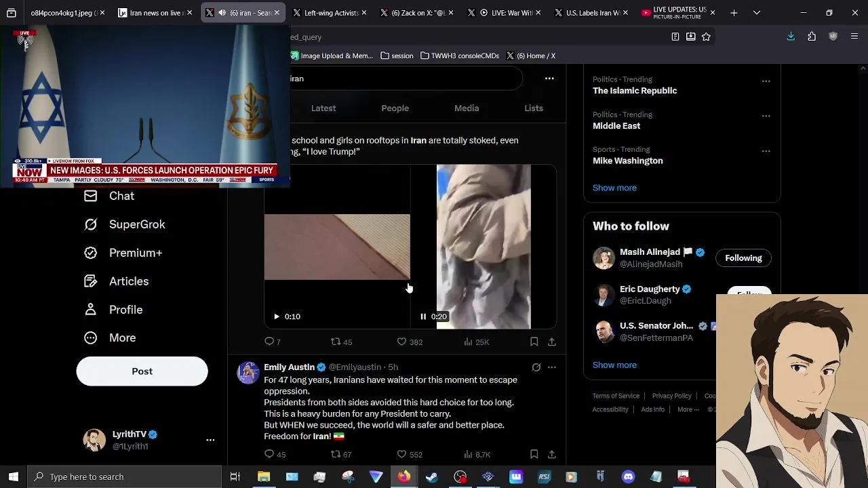View analytics of Emily Austin's post
The image size is (868, 488).
(x=477, y=454)
